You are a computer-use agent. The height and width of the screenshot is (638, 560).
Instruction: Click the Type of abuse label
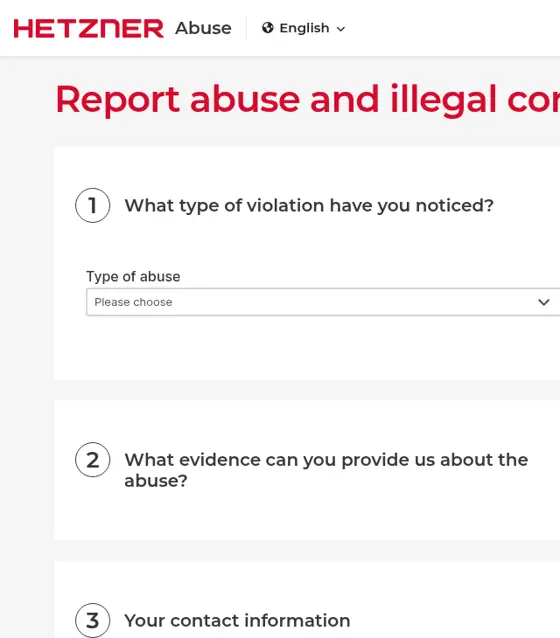[133, 276]
